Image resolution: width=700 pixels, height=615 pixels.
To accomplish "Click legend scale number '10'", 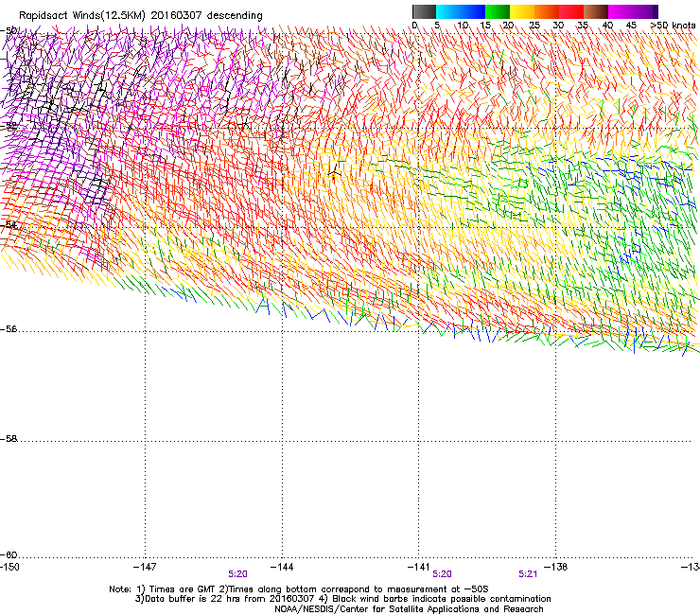I will (x=462, y=26).
